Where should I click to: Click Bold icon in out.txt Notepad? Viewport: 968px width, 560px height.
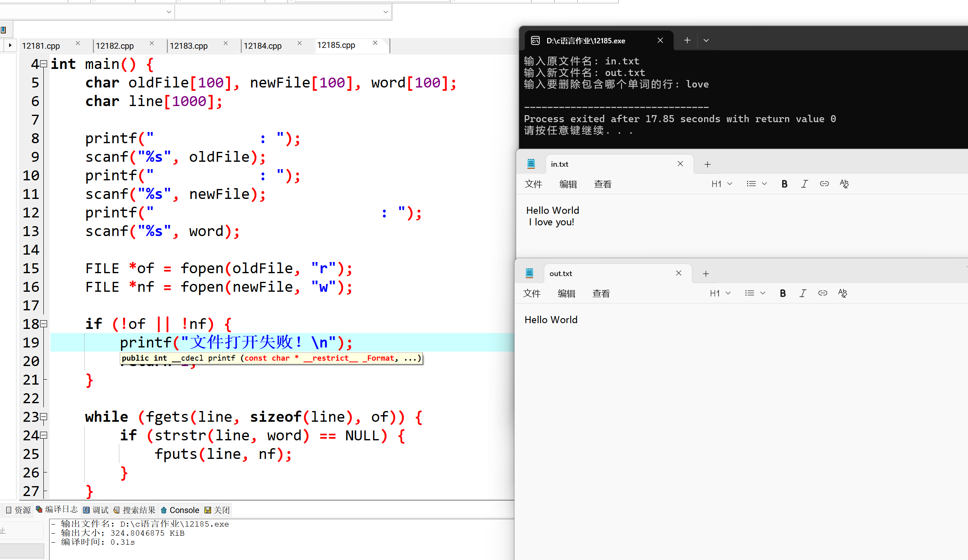pyautogui.click(x=783, y=293)
